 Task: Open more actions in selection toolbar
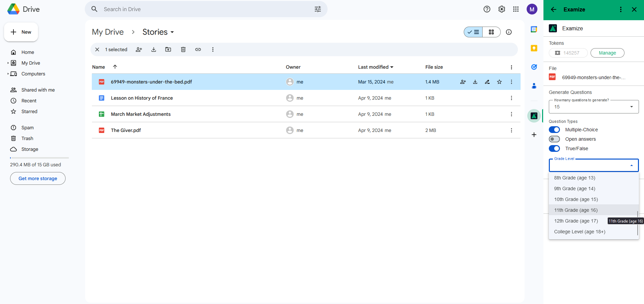[x=213, y=49]
